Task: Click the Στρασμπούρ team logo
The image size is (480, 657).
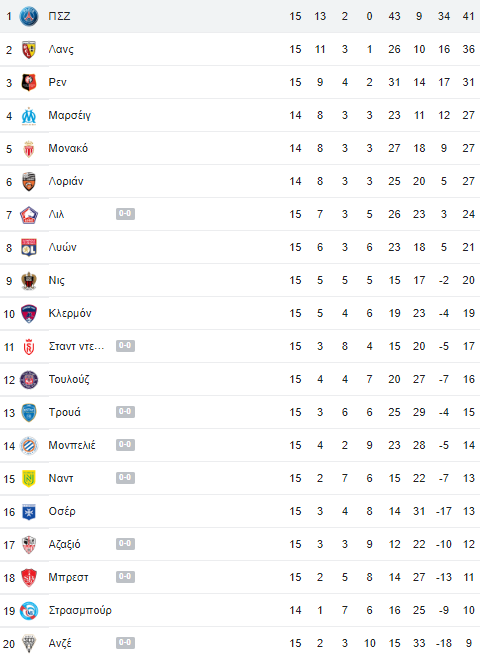Action: (x=29, y=611)
